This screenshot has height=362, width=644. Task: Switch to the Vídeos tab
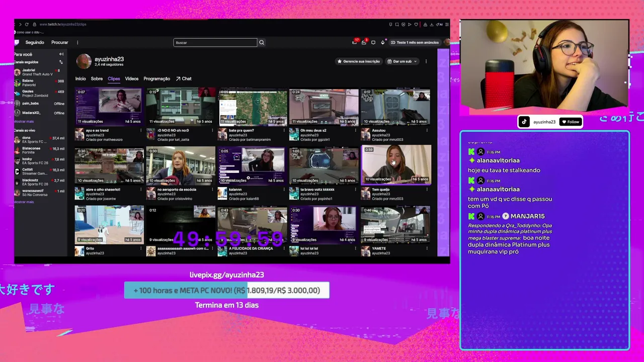click(132, 79)
